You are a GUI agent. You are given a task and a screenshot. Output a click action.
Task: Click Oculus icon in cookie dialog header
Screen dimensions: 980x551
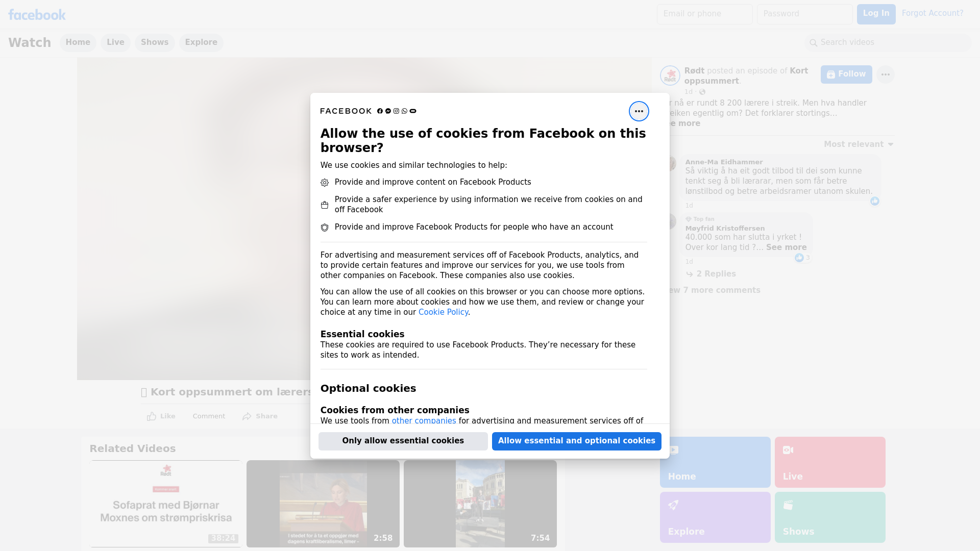click(x=413, y=111)
